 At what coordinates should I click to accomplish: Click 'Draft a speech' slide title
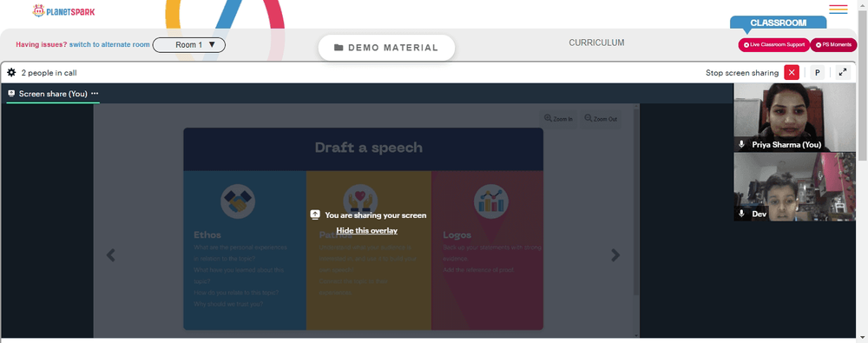pyautogui.click(x=369, y=148)
